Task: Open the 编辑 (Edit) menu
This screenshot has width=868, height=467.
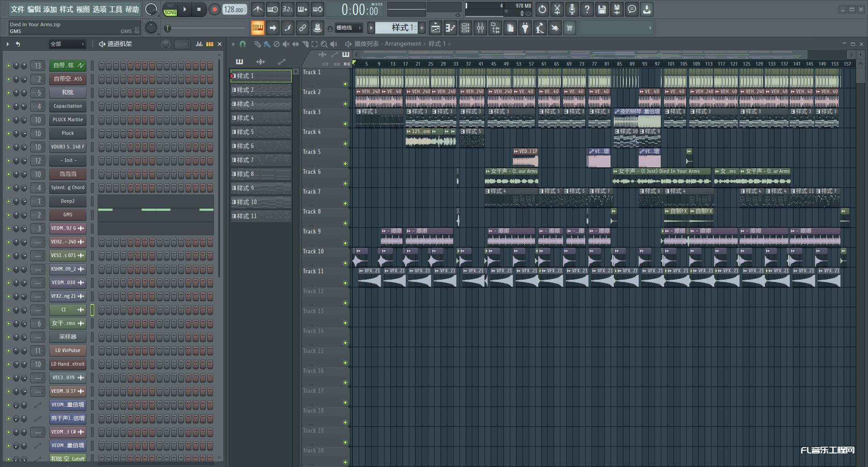Action: point(34,9)
